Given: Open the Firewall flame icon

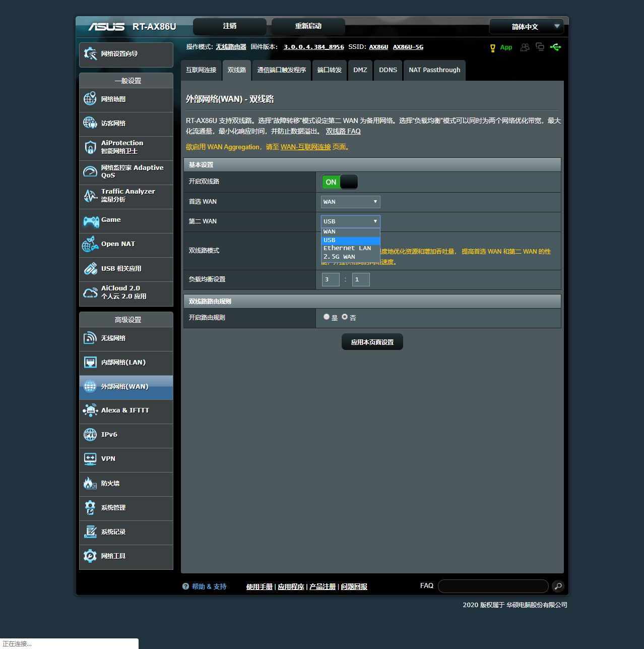Looking at the screenshot, I should point(90,483).
